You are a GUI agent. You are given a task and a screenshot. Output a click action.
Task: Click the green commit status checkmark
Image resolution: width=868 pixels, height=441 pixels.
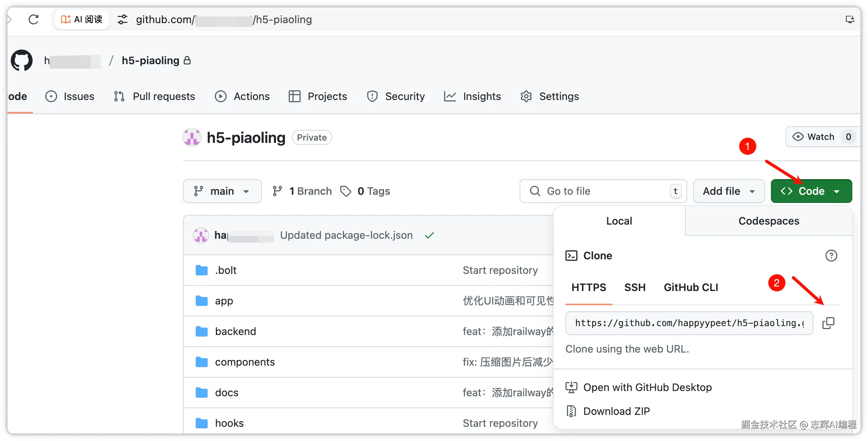tap(430, 235)
